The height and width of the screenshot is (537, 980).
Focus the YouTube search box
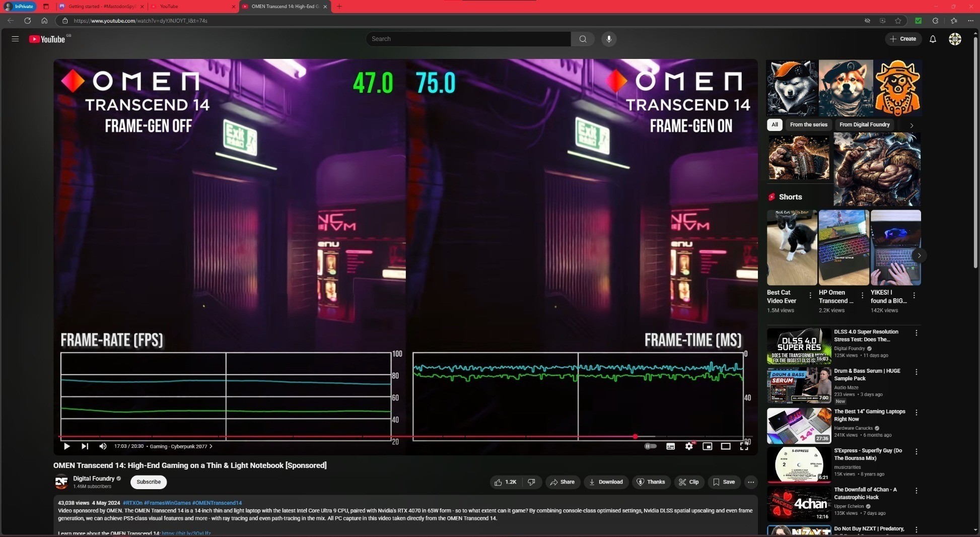tap(468, 39)
